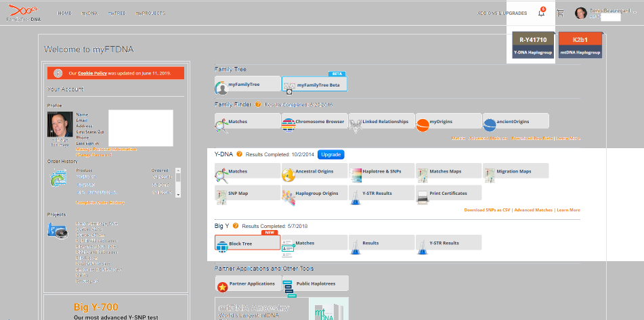Open the myPROJECTS menu
The width and height of the screenshot is (644, 320).
(x=150, y=13)
